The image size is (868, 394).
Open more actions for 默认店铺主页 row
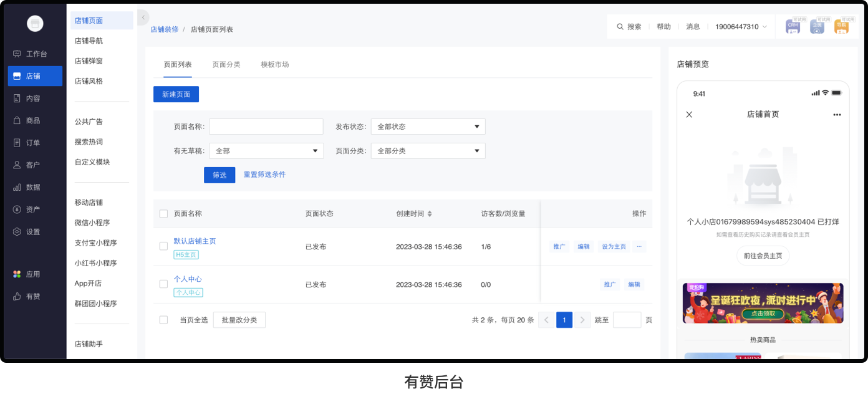click(639, 247)
